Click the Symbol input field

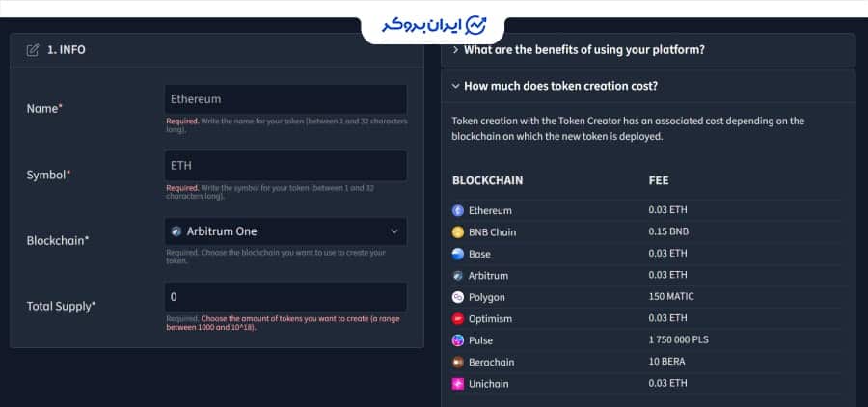285,165
